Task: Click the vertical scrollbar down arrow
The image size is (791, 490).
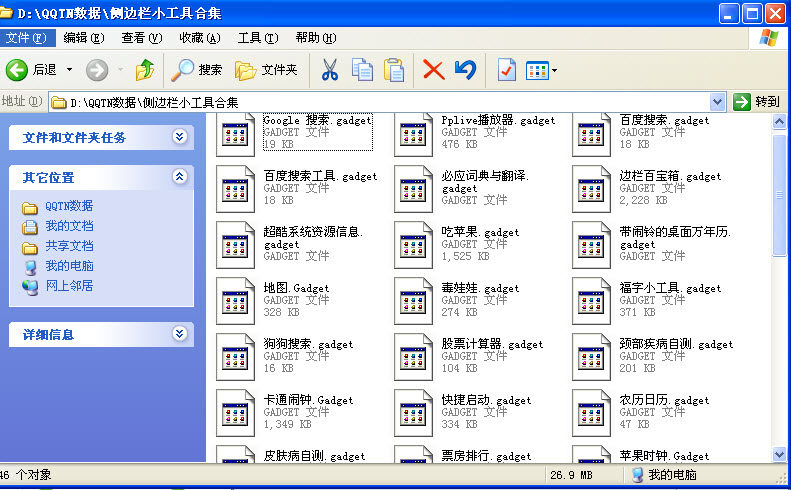Action: pyautogui.click(x=779, y=455)
